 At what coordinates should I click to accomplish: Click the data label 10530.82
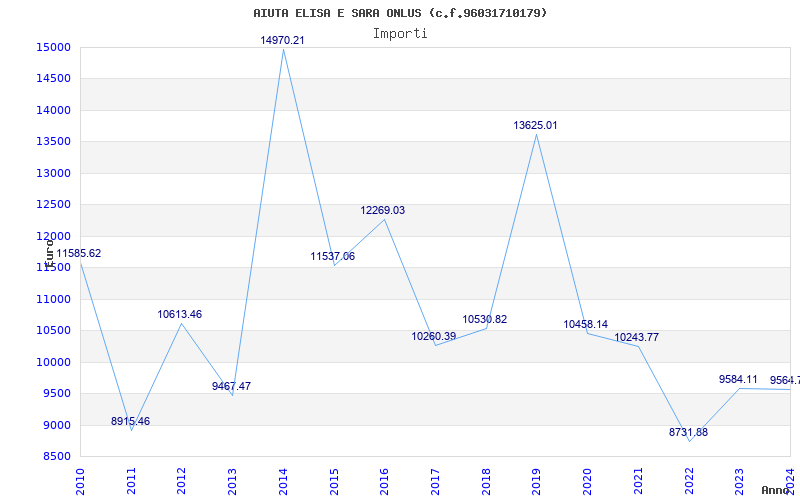tap(485, 319)
